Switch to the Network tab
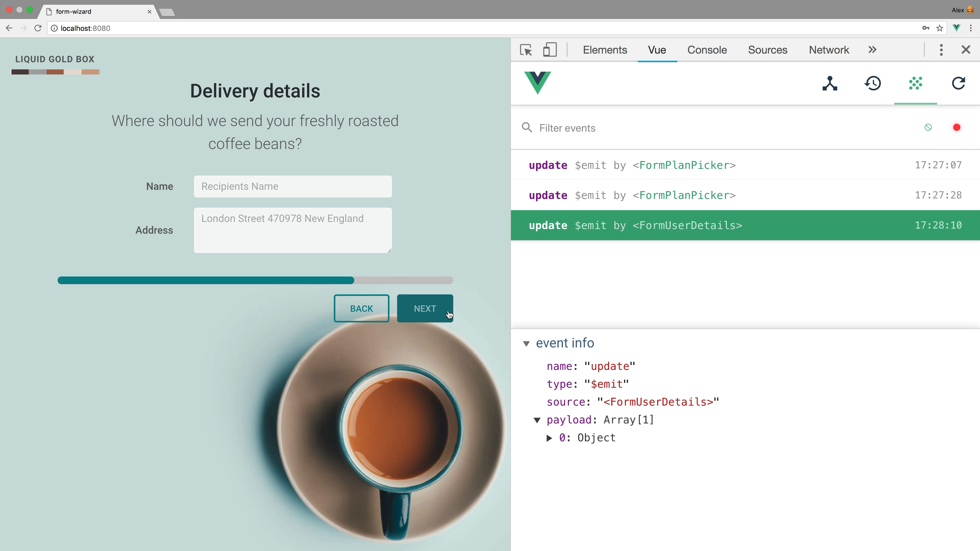The width and height of the screenshot is (980, 551). point(829,50)
